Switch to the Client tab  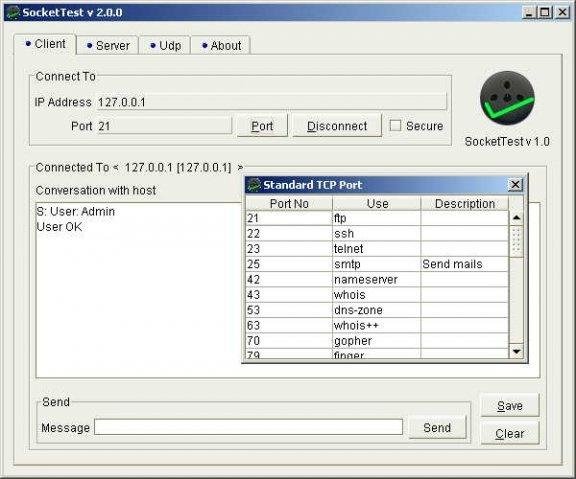[x=45, y=44]
